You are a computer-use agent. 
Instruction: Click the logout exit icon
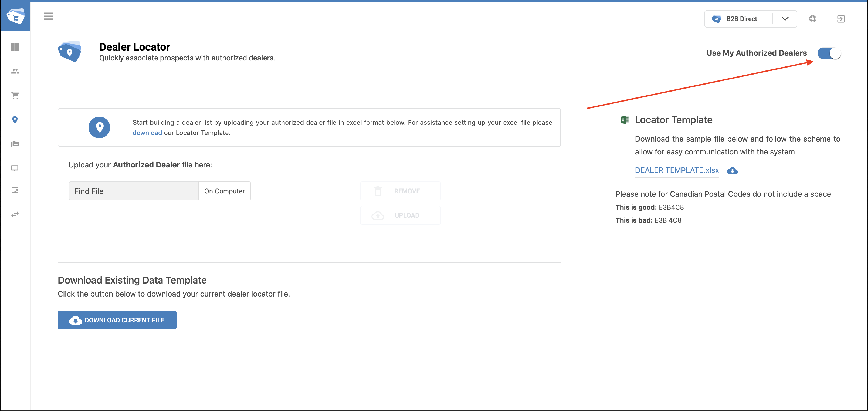pos(841,19)
